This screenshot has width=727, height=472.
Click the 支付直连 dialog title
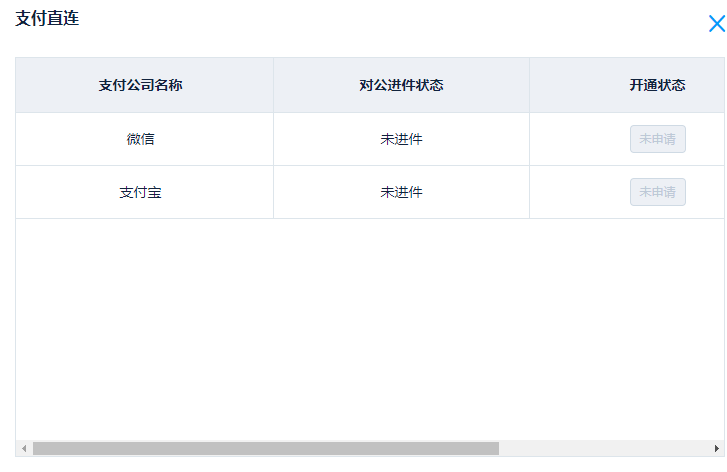[x=47, y=19]
